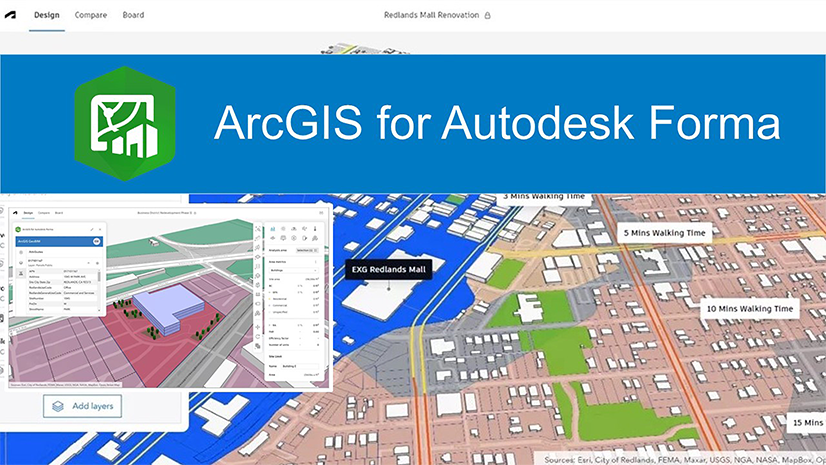826x465 pixels.
Task: Select the Compare tab in the inset window
Action: [44, 213]
